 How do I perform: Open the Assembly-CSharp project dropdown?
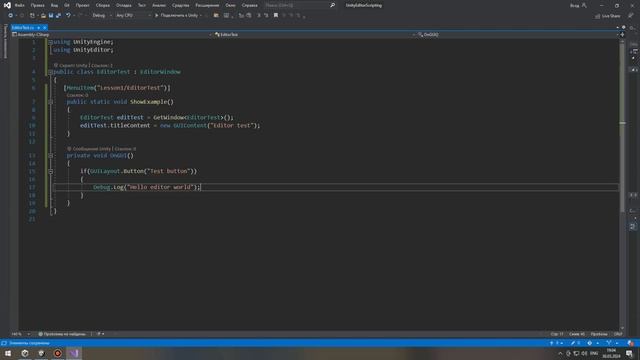tap(111, 35)
